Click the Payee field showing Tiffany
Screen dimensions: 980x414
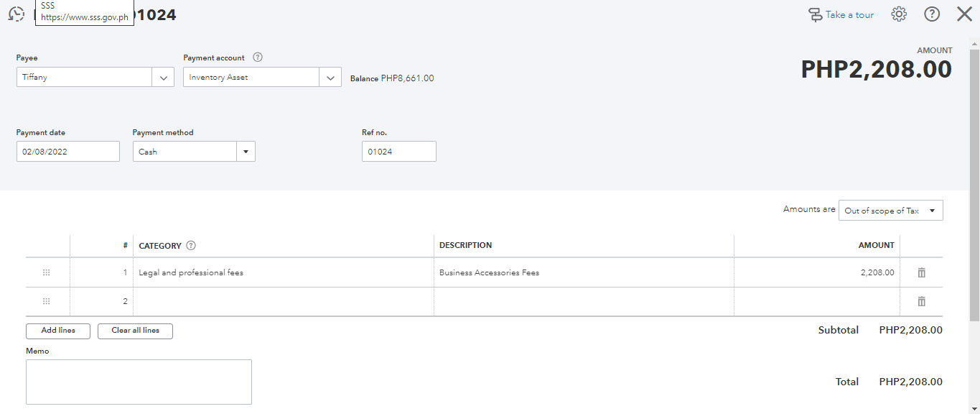coord(84,77)
